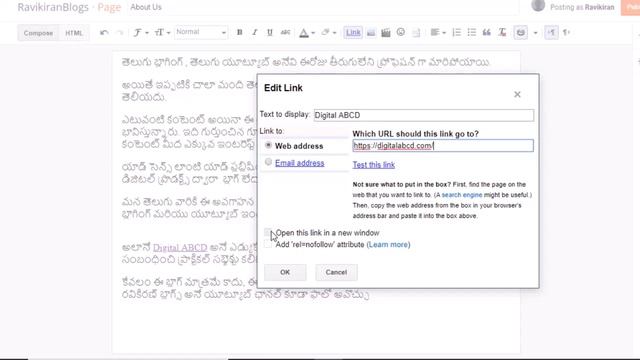Open the font family menu
640x360 pixels.
140,33
